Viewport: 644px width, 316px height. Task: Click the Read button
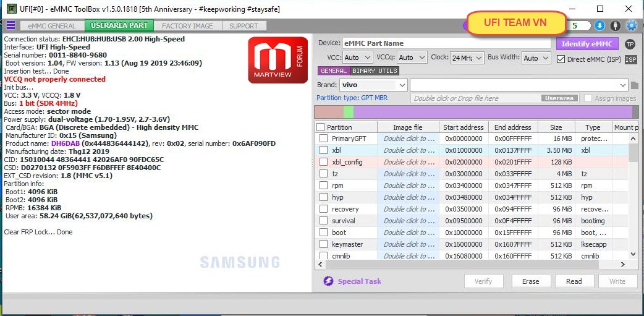point(574,281)
